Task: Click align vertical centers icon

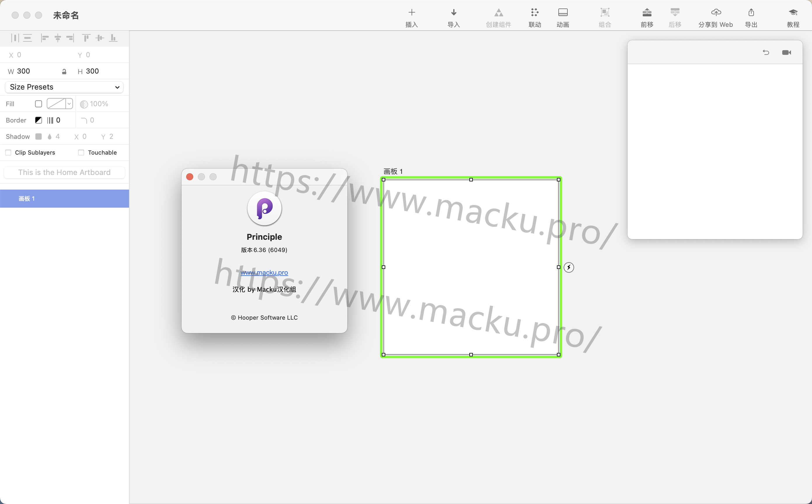Action: [x=100, y=38]
